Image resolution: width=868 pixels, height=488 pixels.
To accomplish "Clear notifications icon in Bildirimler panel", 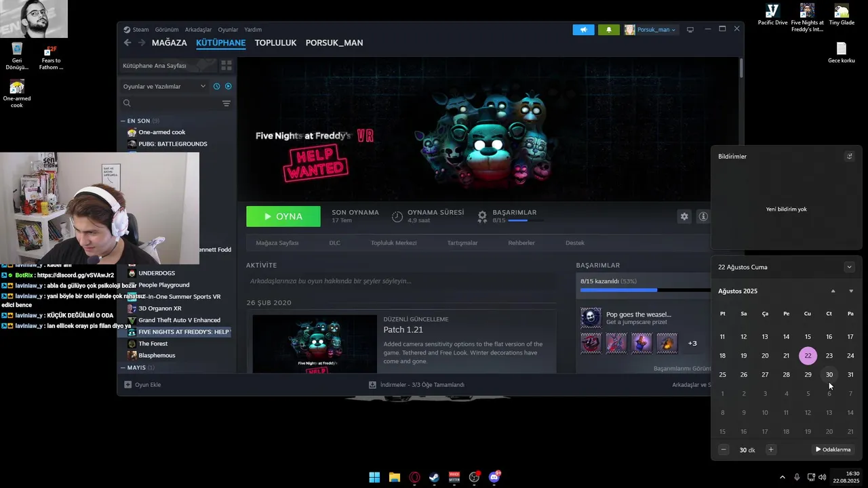I will click(849, 156).
